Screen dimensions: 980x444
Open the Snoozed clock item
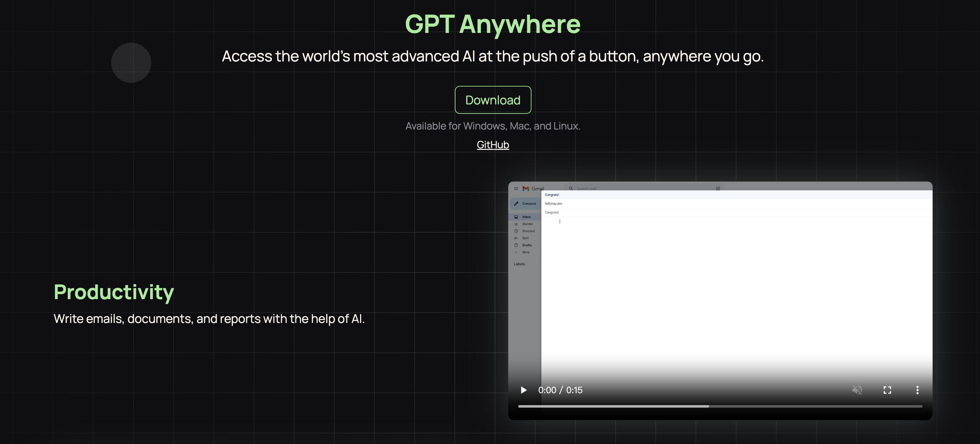(x=516, y=231)
